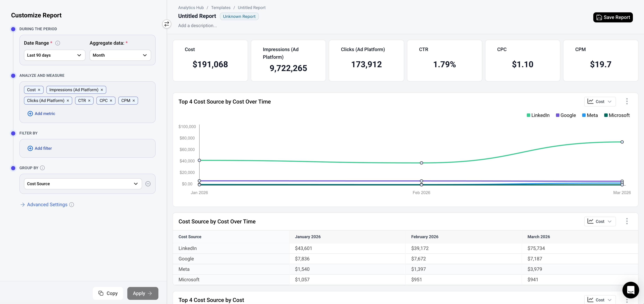The image size is (644, 304).
Task: Click the Advanced Settings info icon
Action: (72, 204)
